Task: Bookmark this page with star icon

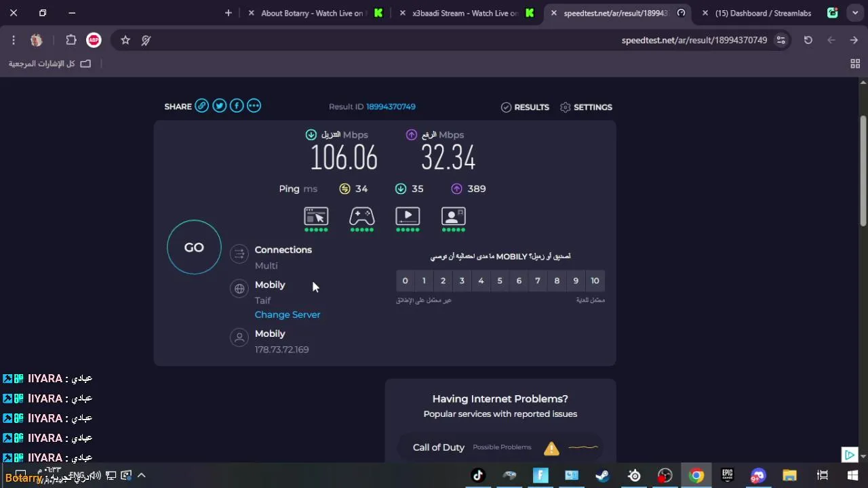Action: coord(125,40)
